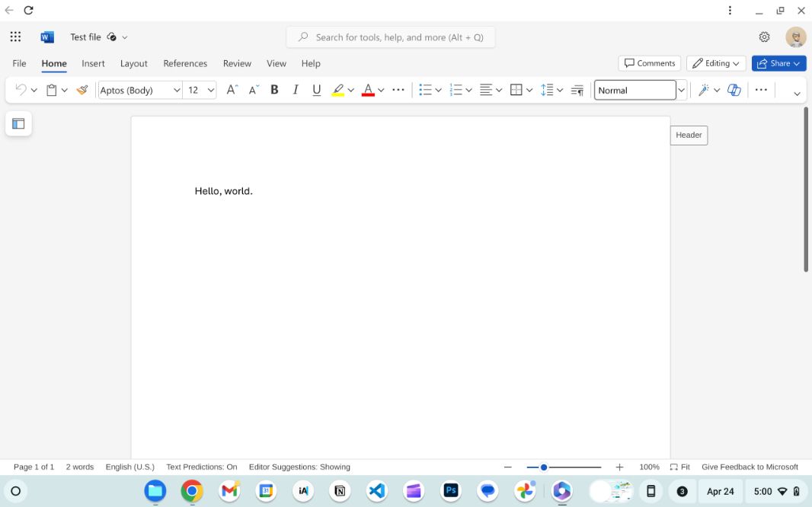The image size is (812, 507).
Task: Open the navigation pane icon
Action: 18,123
